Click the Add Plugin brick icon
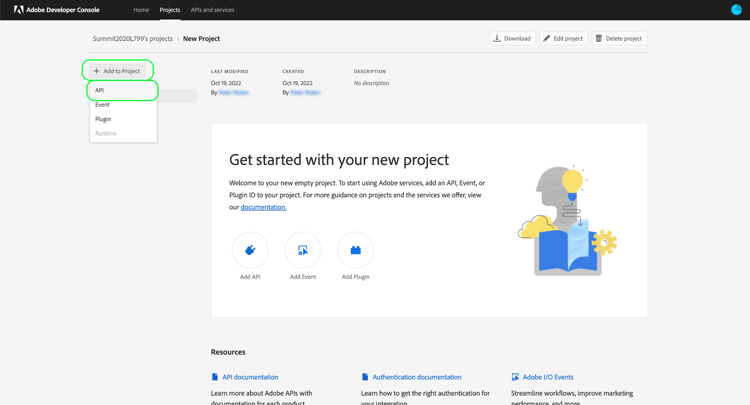 coord(355,250)
